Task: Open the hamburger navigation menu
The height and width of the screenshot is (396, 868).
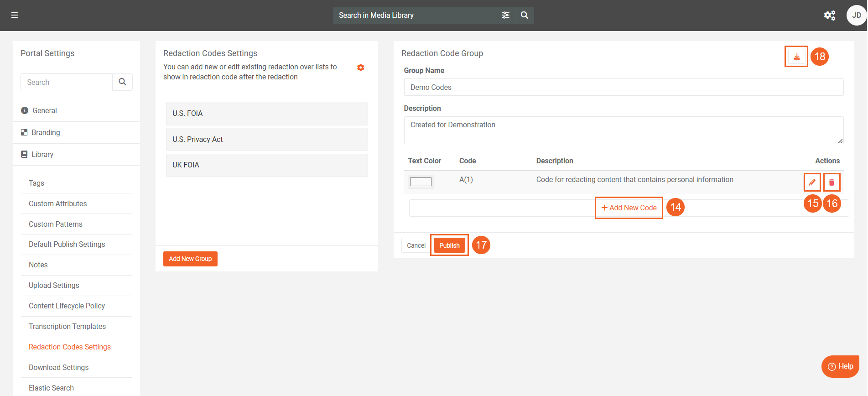Action: click(15, 15)
